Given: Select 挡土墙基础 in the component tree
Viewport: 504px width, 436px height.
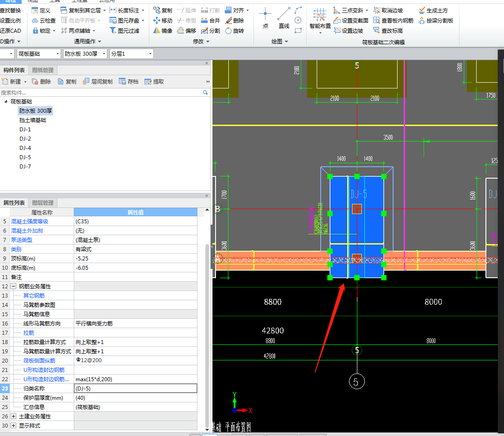Looking at the screenshot, I should click(32, 120).
